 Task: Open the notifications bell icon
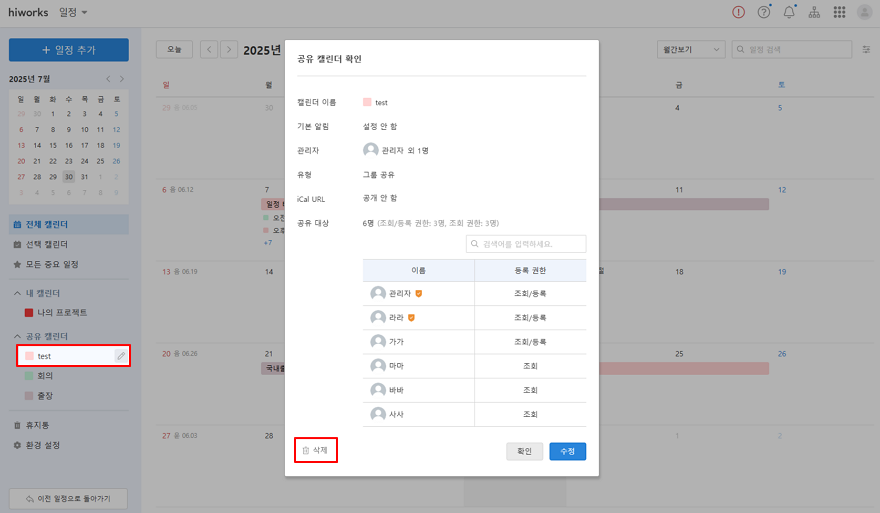(x=789, y=12)
